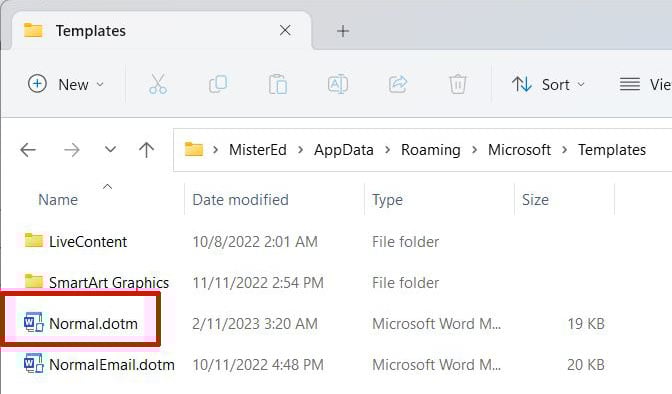Expand chevron between Microsoft and Templates

point(564,150)
